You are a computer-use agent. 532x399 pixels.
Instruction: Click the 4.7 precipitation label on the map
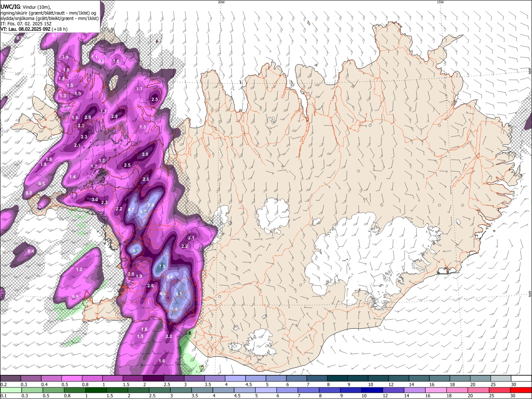point(131,209)
